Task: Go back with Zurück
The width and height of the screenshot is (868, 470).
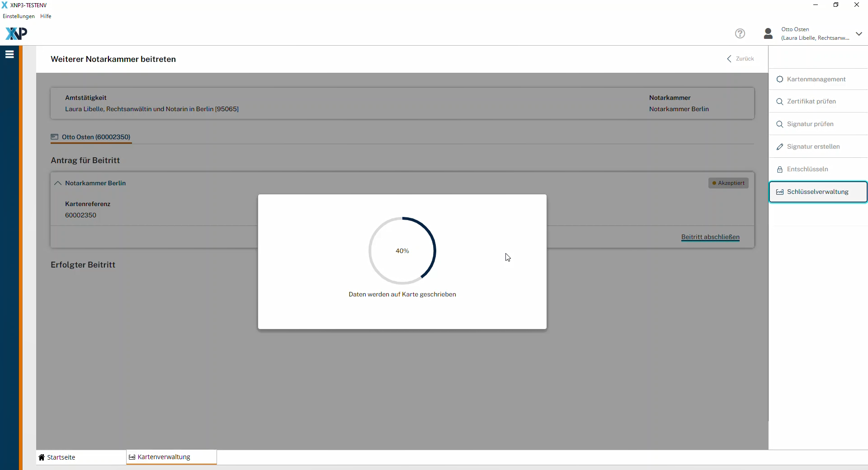Action: 741,59
